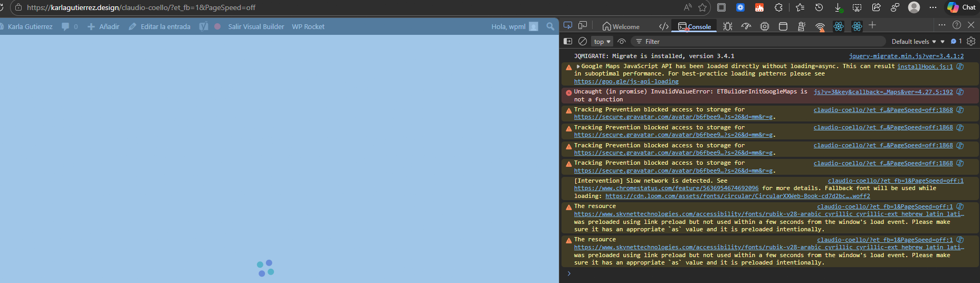The width and height of the screenshot is (980, 283).
Task: Open the Network conditions wifi icon
Action: (x=820, y=26)
